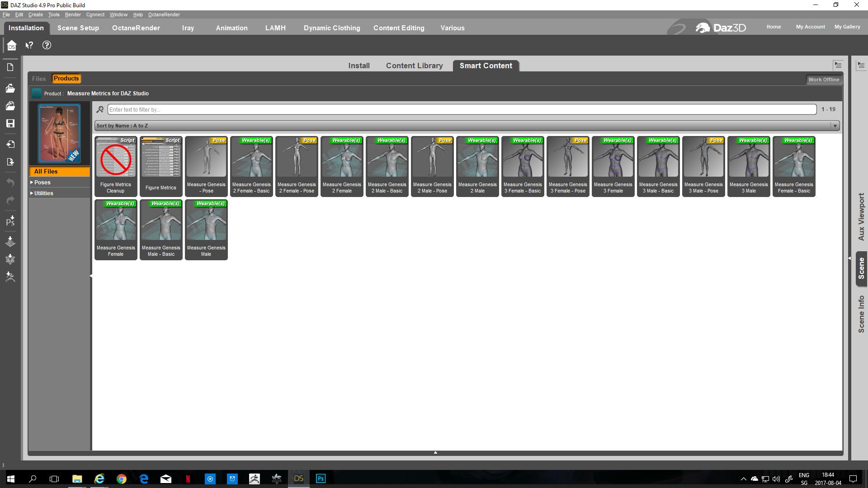Viewport: 868px width, 488px height.
Task: Click the What's This help cursor icon
Action: (x=29, y=45)
